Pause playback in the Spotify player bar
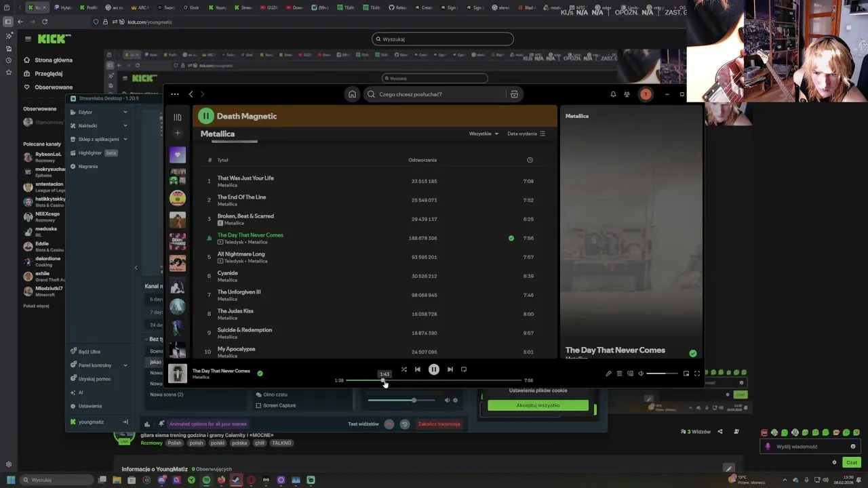The width and height of the screenshot is (868, 488). (434, 369)
